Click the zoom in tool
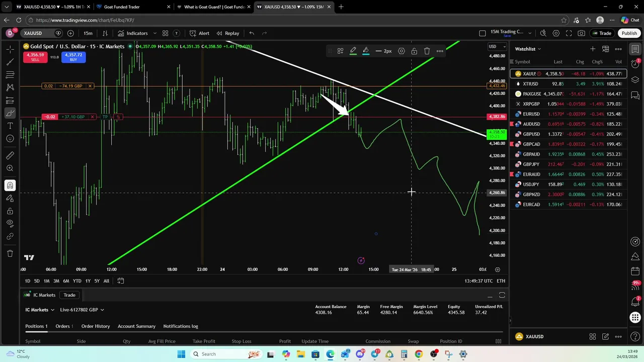Viewport: 644px width, 362px height. [10, 168]
